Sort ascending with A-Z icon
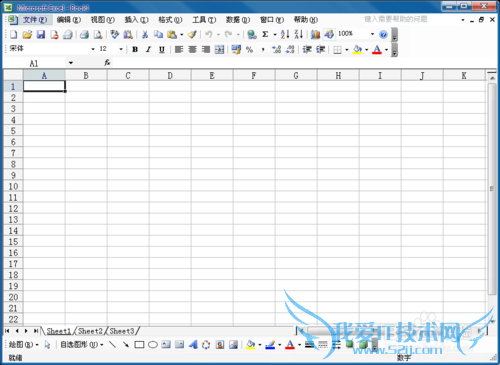The image size is (500, 365). (285, 34)
